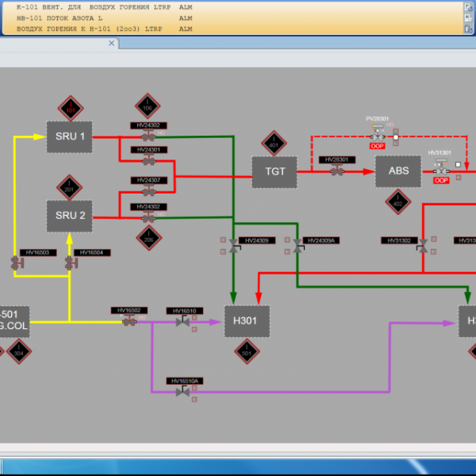Select the HV31302 valve symbol
476x476 pixels.
[x=423, y=248]
